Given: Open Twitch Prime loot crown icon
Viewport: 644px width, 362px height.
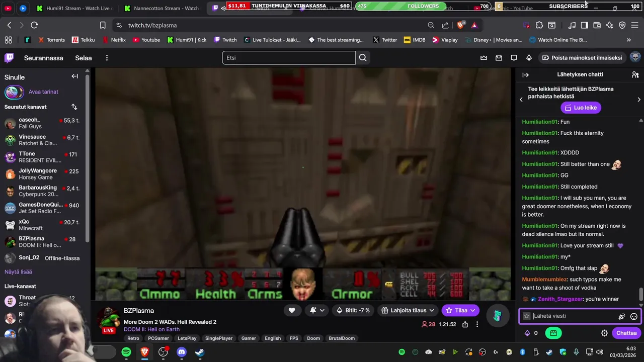Looking at the screenshot, I should 484,58.
